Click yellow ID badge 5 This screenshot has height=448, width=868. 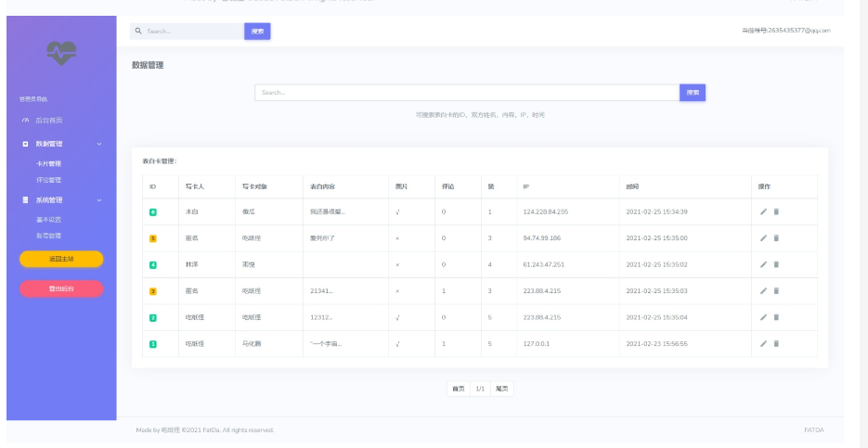153,238
